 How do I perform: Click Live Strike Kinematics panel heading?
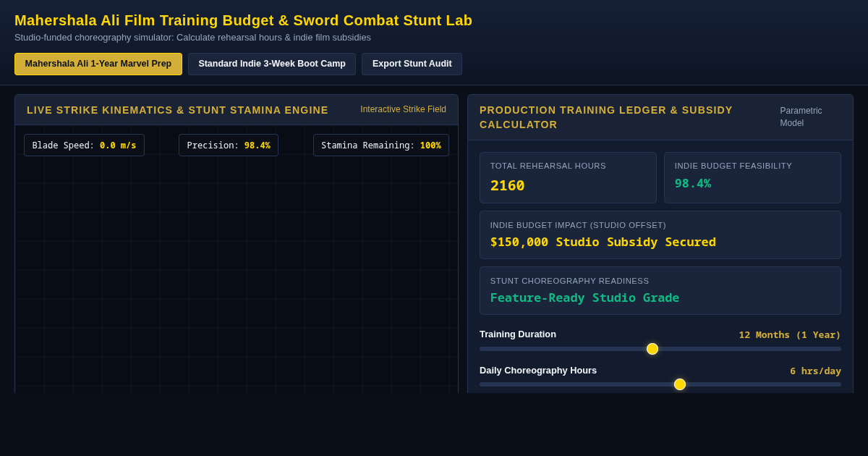click(x=177, y=110)
